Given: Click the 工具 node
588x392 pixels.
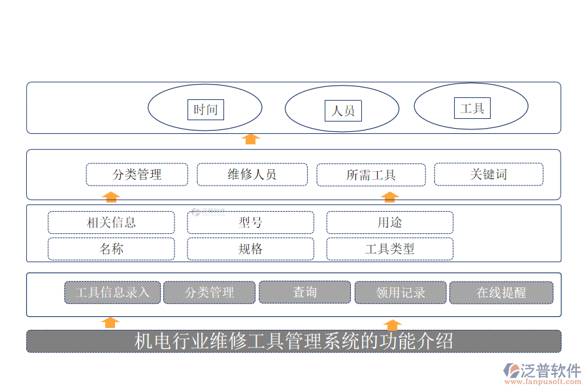Looking at the screenshot, I should tap(472, 107).
